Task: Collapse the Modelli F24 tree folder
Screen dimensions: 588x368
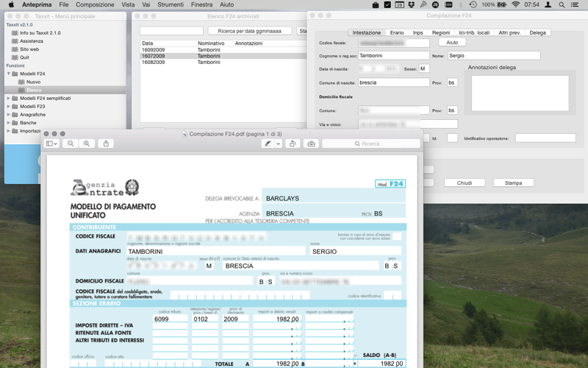Action: pos(9,74)
